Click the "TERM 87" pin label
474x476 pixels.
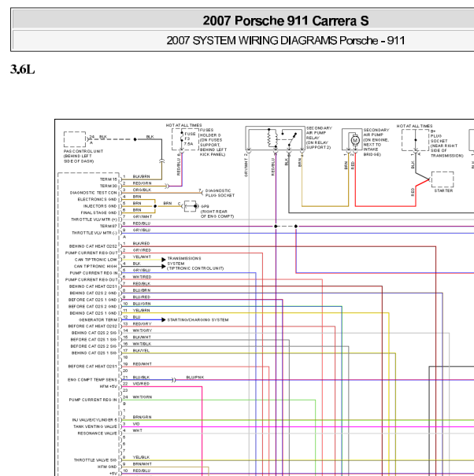pos(109,226)
